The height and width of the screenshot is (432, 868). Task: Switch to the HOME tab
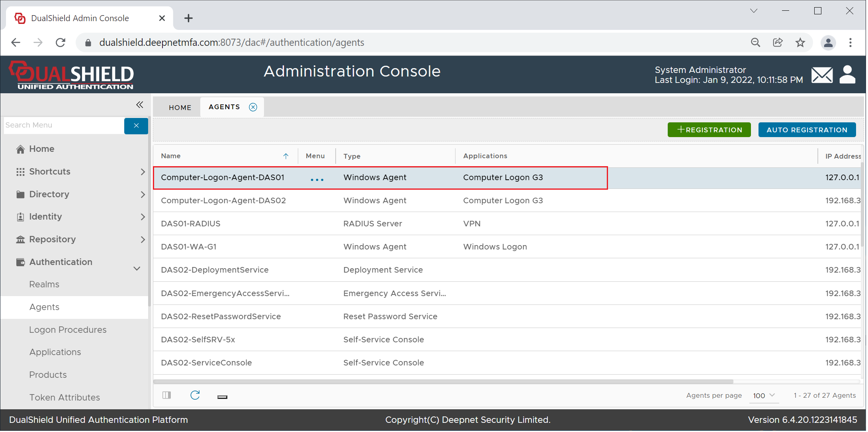click(x=180, y=108)
